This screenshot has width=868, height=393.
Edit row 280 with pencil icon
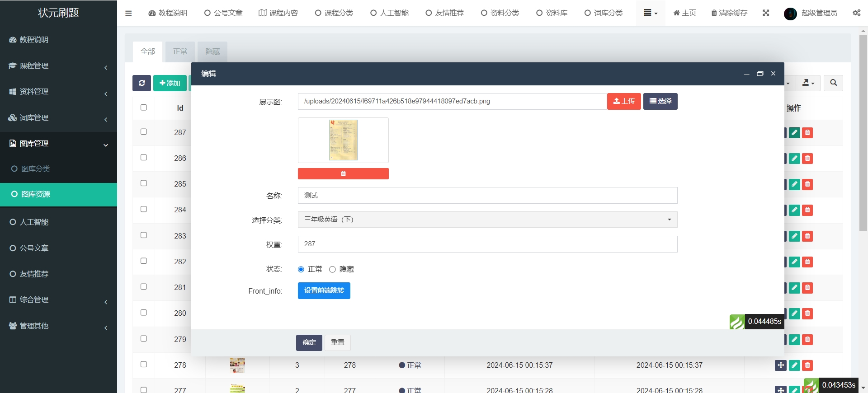point(794,313)
